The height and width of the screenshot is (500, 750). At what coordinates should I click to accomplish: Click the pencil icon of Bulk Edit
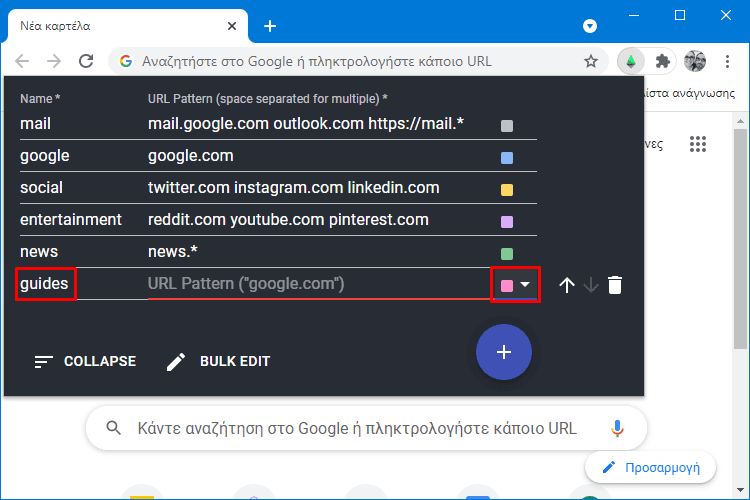(x=176, y=362)
